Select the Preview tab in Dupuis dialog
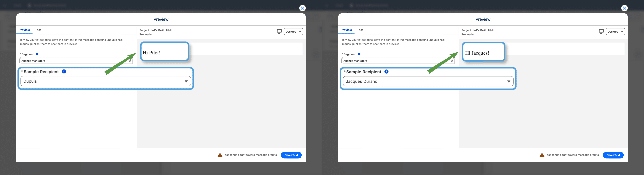Image resolution: width=644 pixels, height=175 pixels. pos(24,30)
